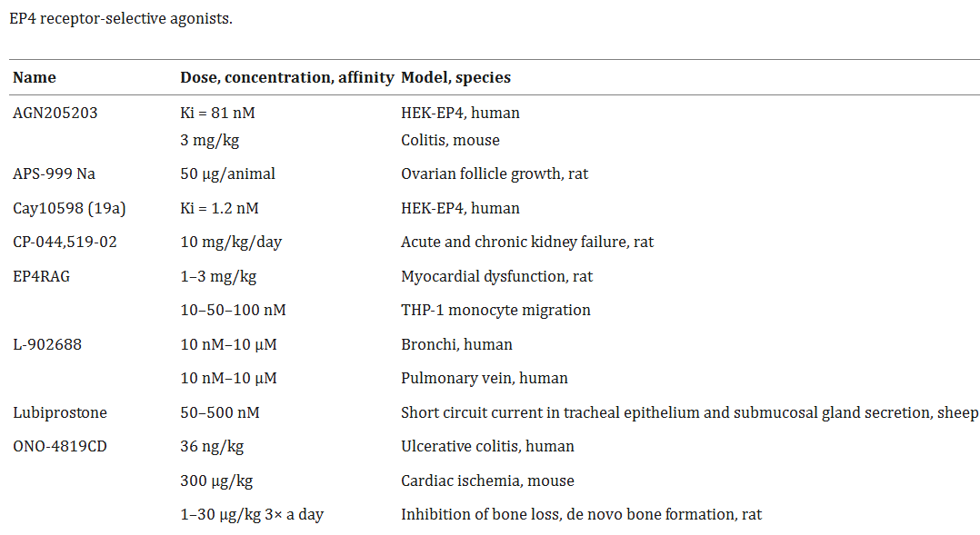Click the "EP4 receptor-selective agonists." caption
This screenshot has width=980, height=535.
tap(121, 18)
